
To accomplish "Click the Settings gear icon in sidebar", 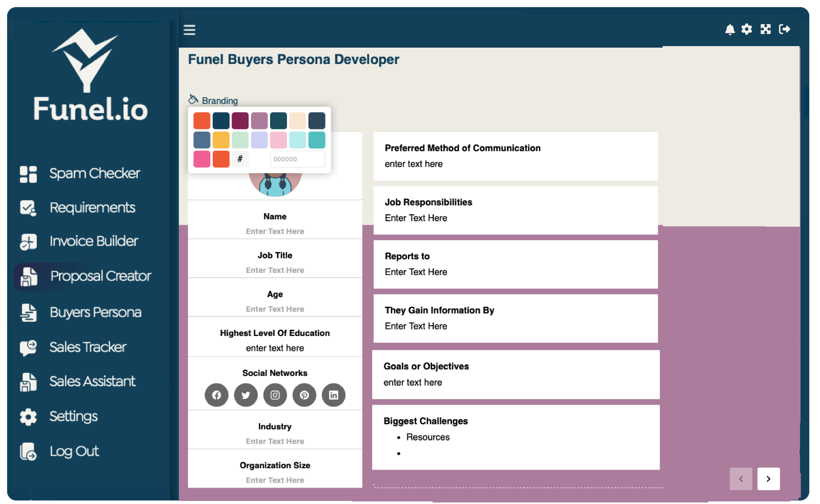I will 28,417.
